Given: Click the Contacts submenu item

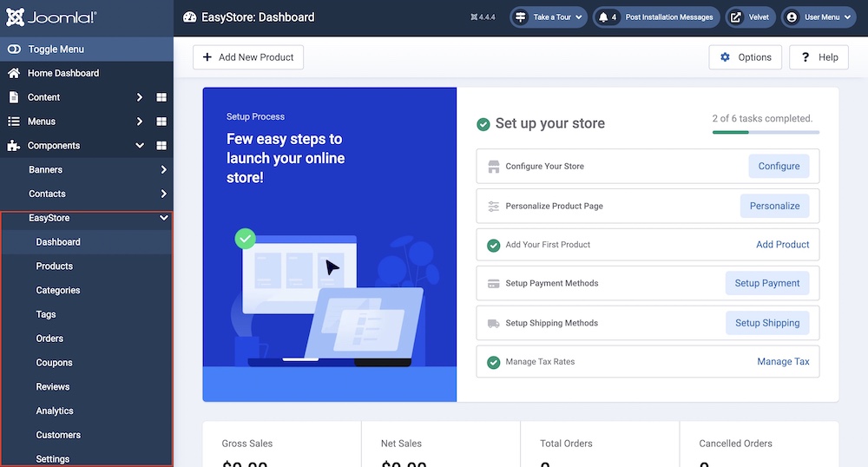Looking at the screenshot, I should [x=47, y=194].
